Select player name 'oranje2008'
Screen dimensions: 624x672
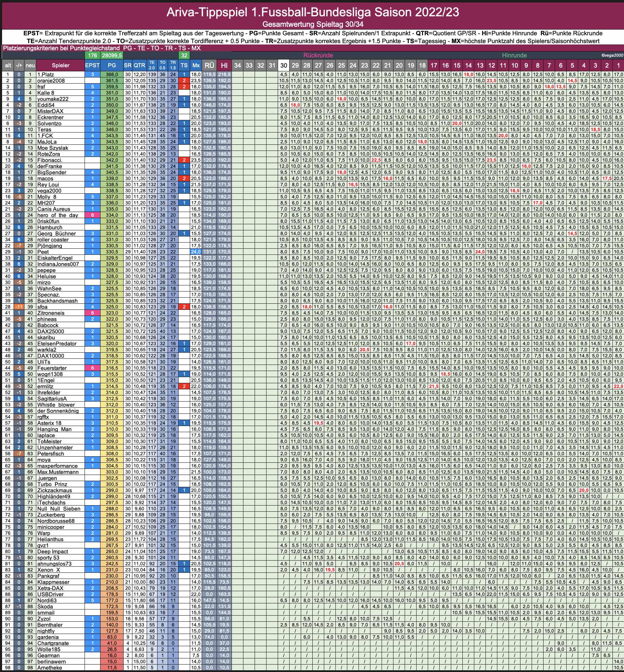coord(51,81)
